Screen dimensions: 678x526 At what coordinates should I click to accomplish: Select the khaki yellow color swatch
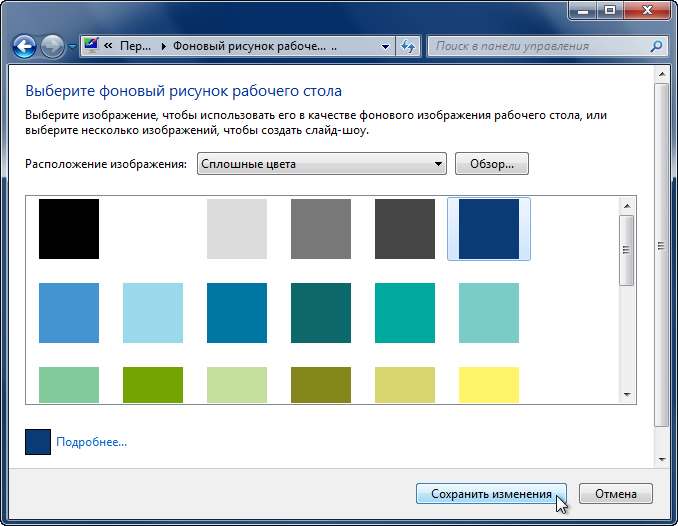click(x=405, y=385)
